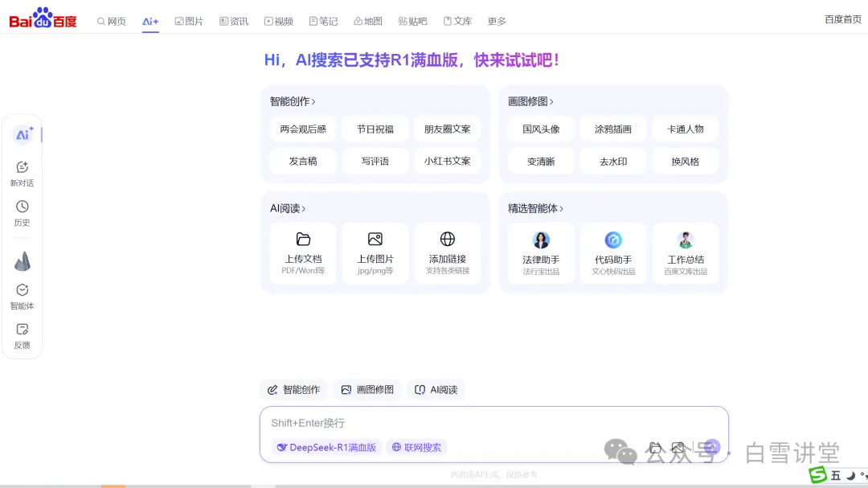Focus the Shift+Enter换行 text input
Screen dimensions: 868x488
(494, 423)
